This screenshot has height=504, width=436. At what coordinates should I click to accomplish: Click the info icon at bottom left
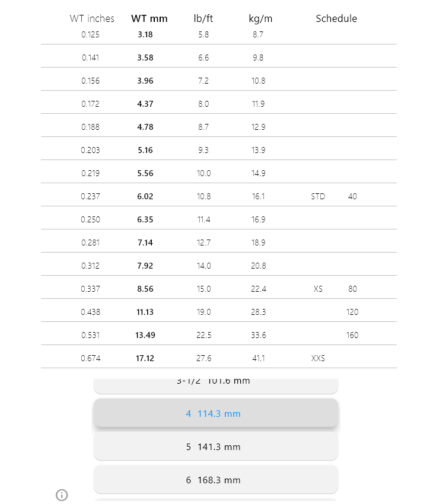[62, 495]
